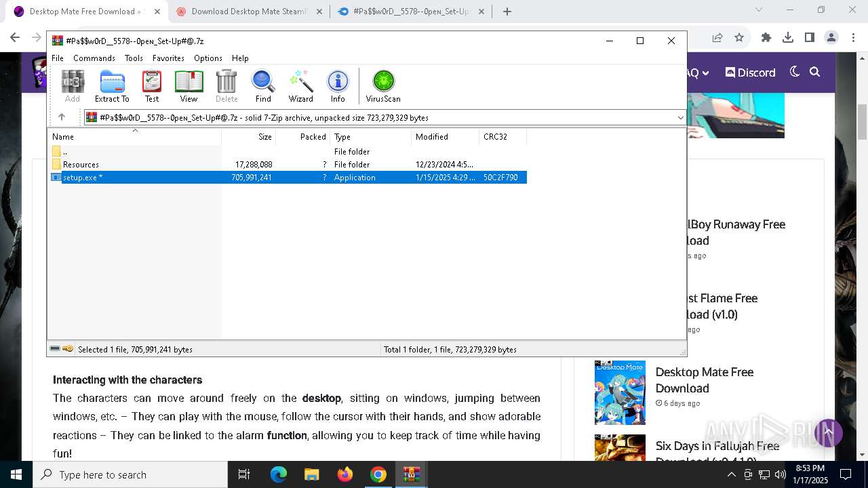Click the Delete toolbar icon
This screenshot has width=868, height=488.
pos(226,86)
